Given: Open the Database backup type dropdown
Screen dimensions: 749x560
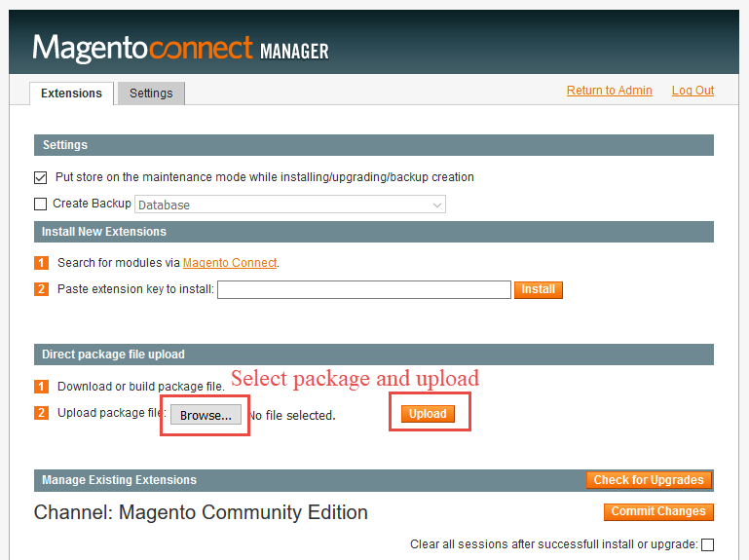Looking at the screenshot, I should pos(290,205).
